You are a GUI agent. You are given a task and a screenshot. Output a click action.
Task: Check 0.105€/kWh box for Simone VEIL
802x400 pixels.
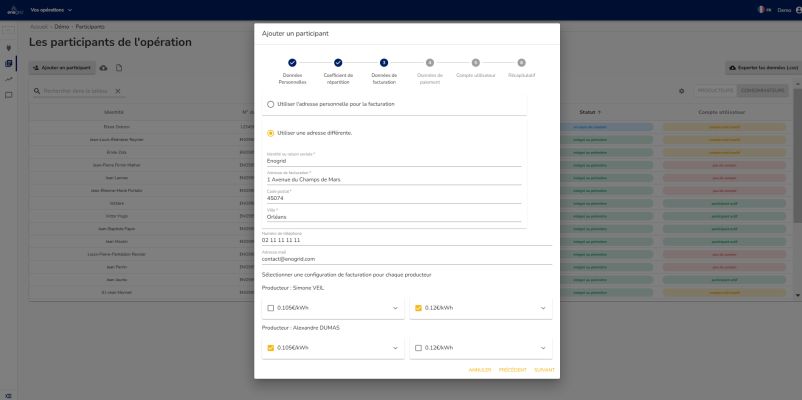coord(270,308)
